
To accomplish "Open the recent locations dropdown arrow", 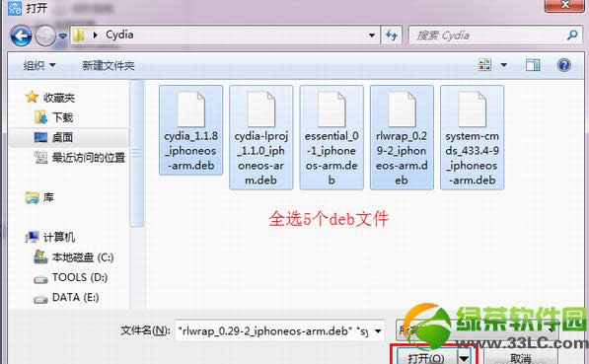I will [x=63, y=36].
